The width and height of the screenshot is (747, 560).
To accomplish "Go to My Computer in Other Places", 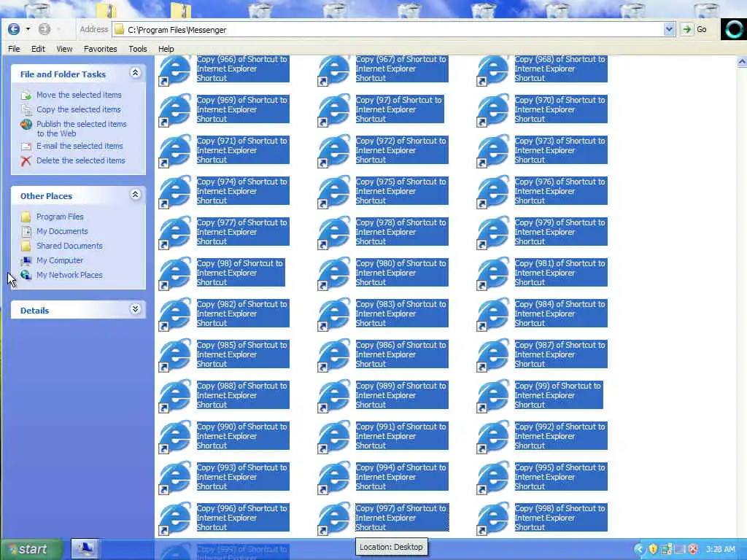I will 60,260.
